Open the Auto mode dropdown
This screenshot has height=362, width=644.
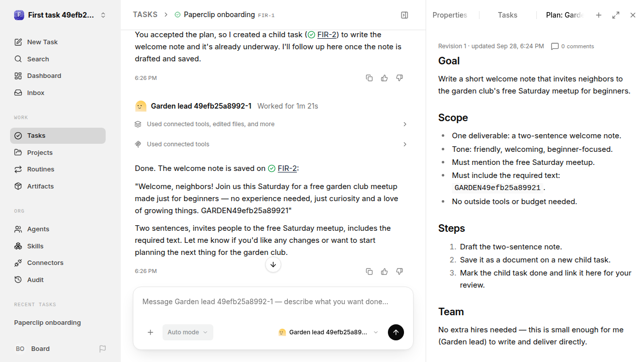[188, 332]
